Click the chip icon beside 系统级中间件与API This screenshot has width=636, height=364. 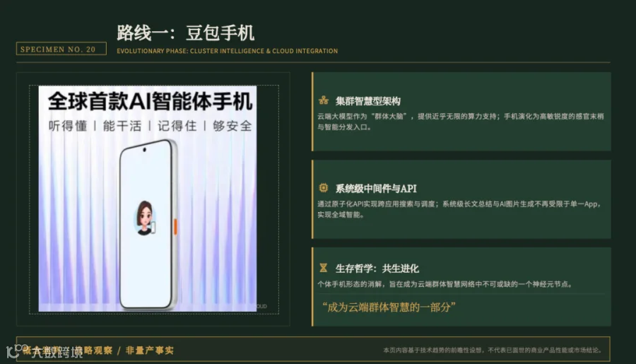point(323,187)
